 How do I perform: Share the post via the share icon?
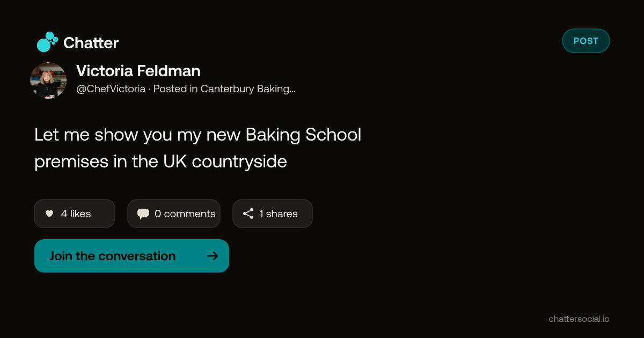[x=248, y=214]
